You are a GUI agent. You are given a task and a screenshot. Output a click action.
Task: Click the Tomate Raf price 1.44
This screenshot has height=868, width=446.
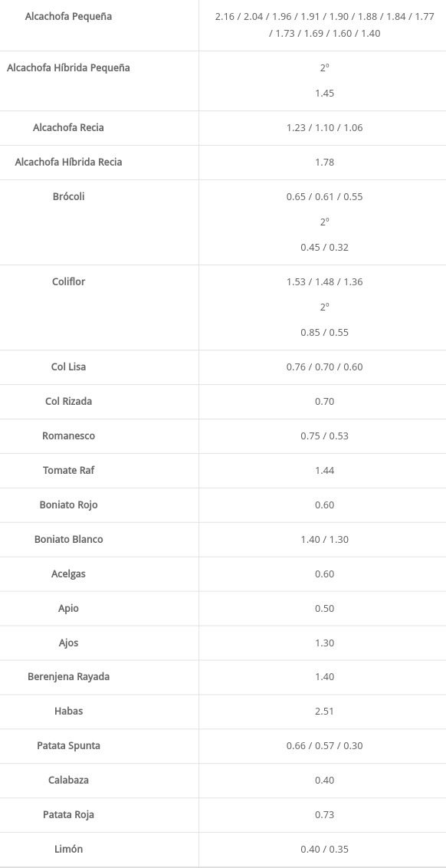click(x=324, y=471)
